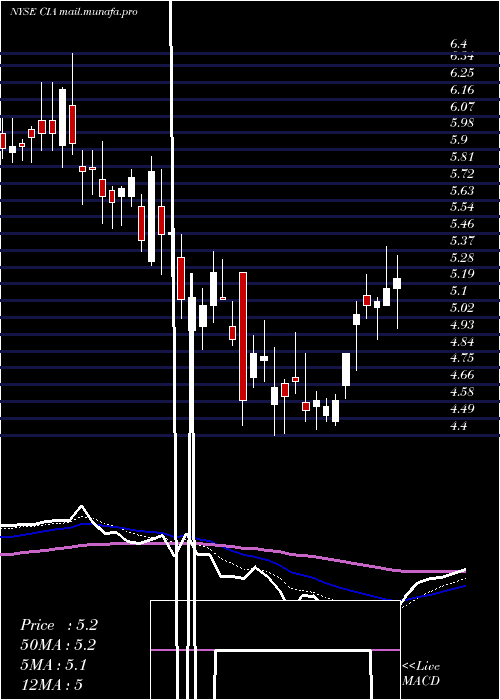Select the 5.46 price axis label
Image resolution: width=500 pixels, height=700 pixels.
462,224
